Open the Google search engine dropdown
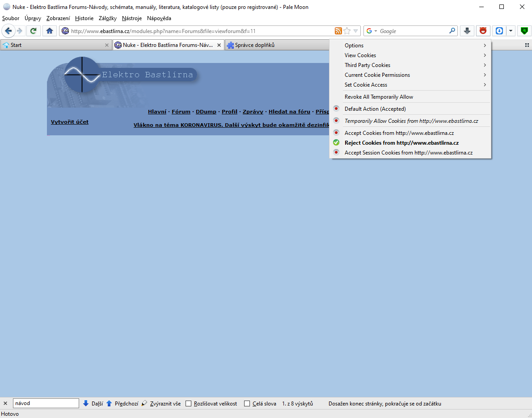The width and height of the screenshot is (532, 418). point(372,31)
